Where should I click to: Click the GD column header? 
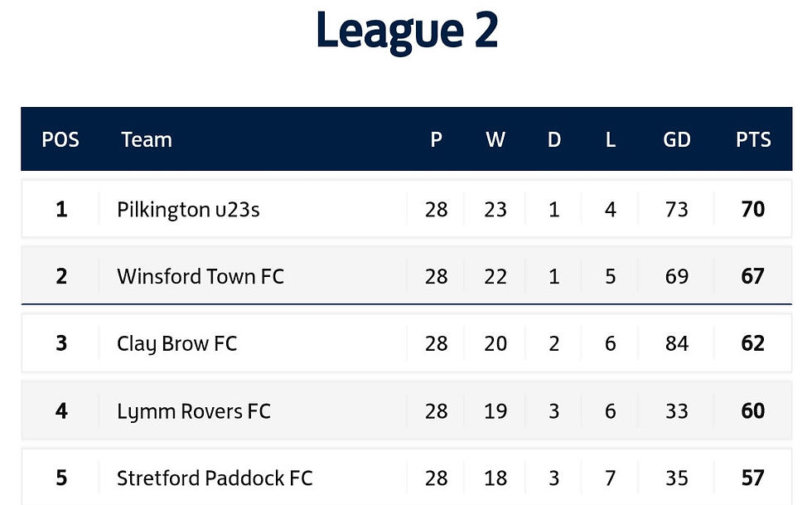click(677, 139)
